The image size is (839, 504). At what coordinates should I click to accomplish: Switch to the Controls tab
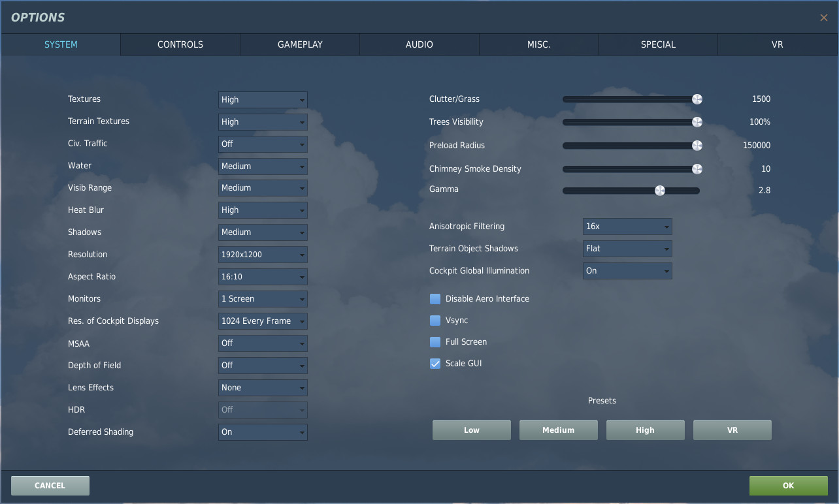tap(180, 44)
